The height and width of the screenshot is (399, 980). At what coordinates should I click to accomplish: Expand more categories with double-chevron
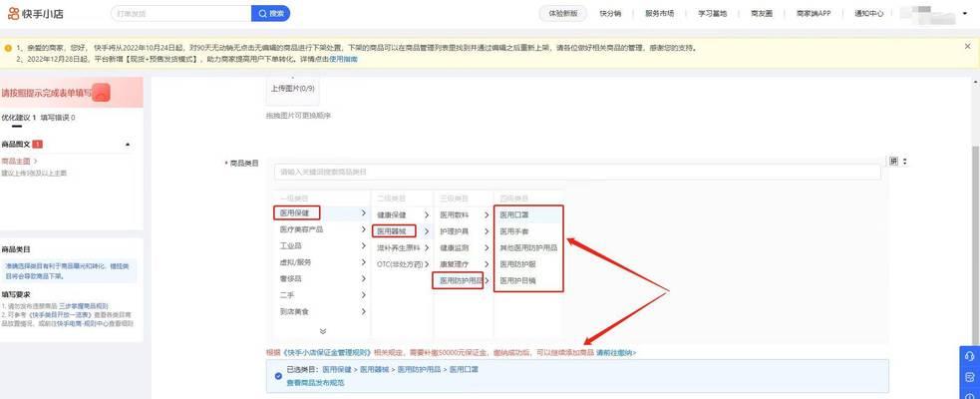[x=322, y=331]
